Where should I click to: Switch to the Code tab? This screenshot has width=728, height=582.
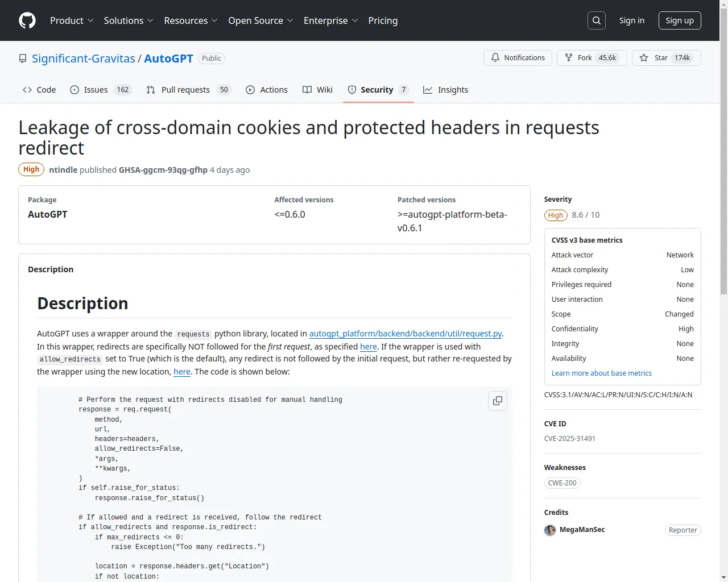click(x=39, y=90)
